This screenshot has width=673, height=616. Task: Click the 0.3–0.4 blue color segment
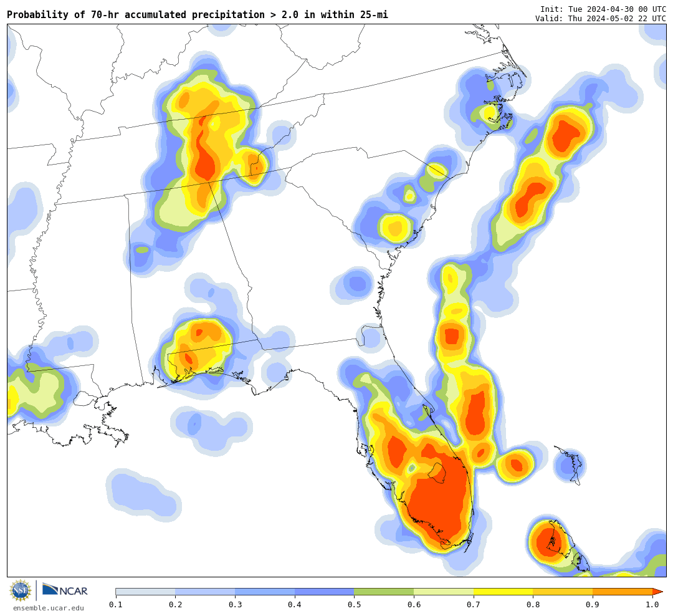point(265,592)
